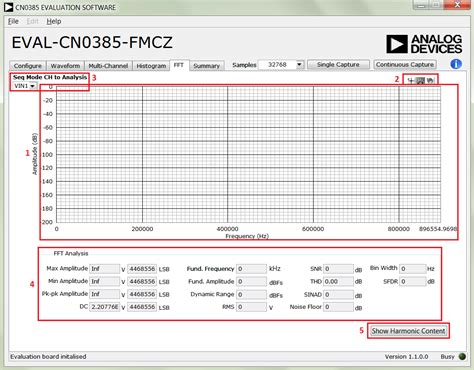Screen dimensions: 474x370
Task: Switch to the Histogram tab
Action: [x=151, y=66]
